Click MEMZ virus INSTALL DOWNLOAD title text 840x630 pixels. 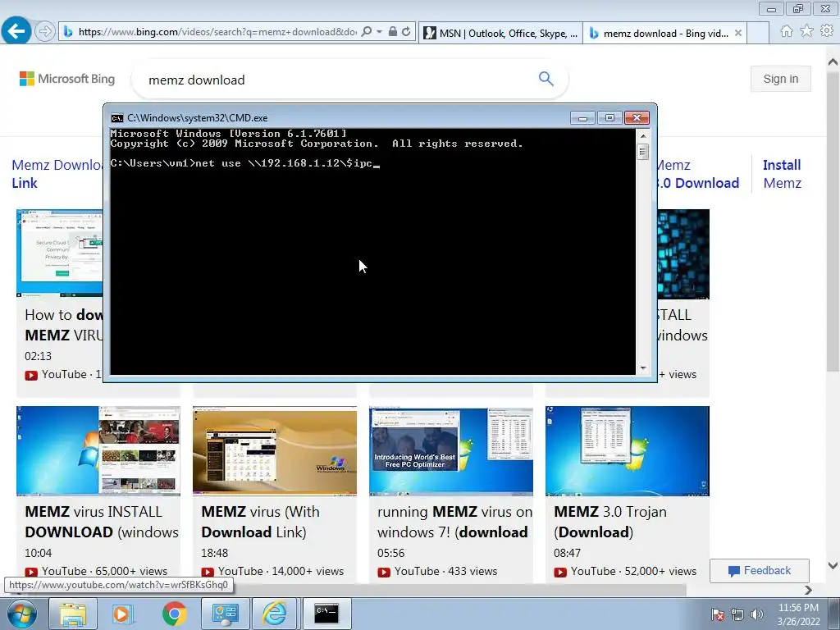(x=102, y=522)
